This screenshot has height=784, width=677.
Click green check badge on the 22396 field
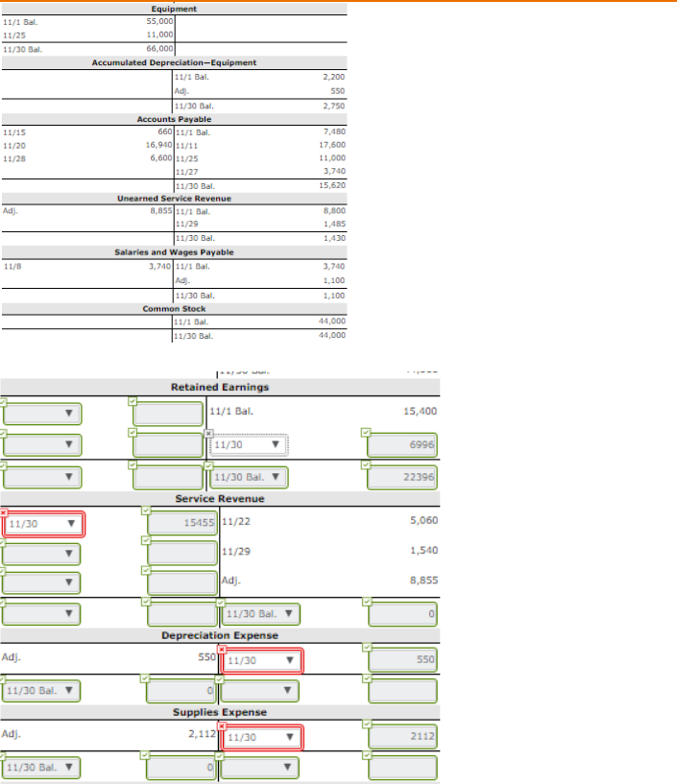pyautogui.click(x=366, y=464)
